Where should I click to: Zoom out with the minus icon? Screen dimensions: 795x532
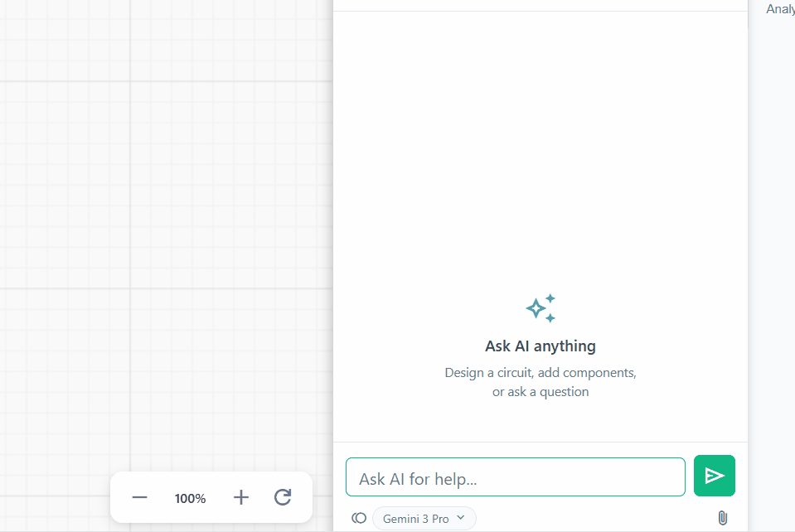pos(139,498)
